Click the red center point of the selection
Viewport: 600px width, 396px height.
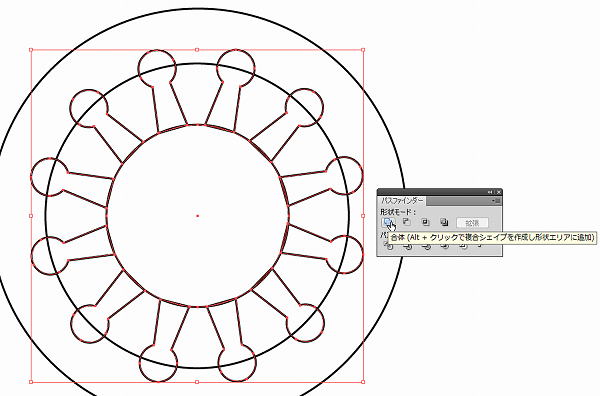197,216
